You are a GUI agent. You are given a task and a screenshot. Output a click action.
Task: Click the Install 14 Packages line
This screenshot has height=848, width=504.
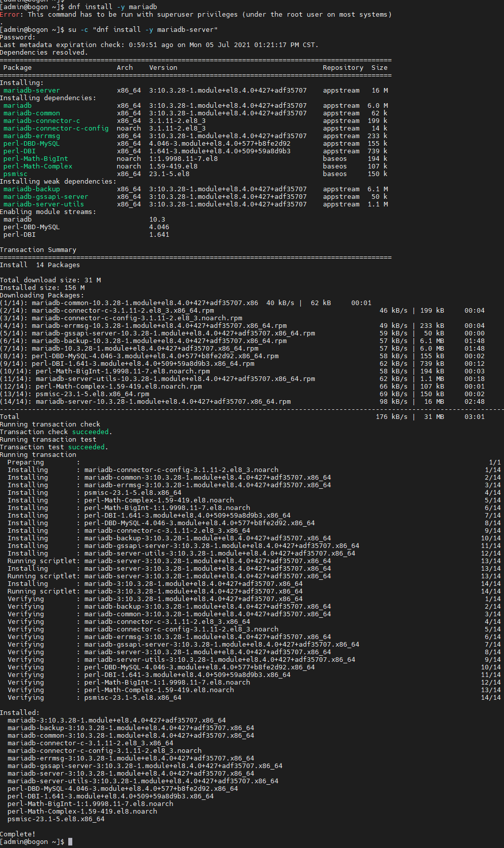40,265
